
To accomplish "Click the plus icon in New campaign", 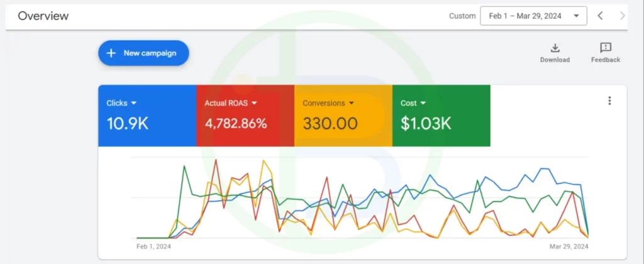I will pyautogui.click(x=111, y=53).
